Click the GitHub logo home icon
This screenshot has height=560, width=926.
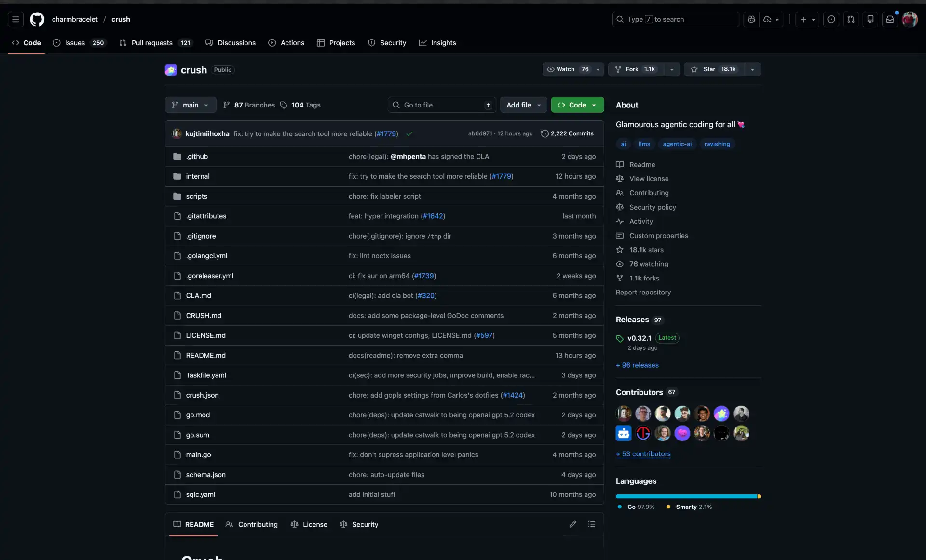(x=37, y=19)
